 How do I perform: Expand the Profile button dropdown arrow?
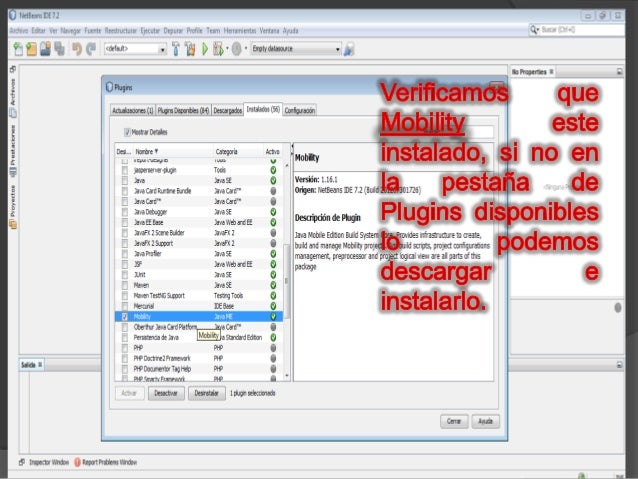(x=245, y=49)
